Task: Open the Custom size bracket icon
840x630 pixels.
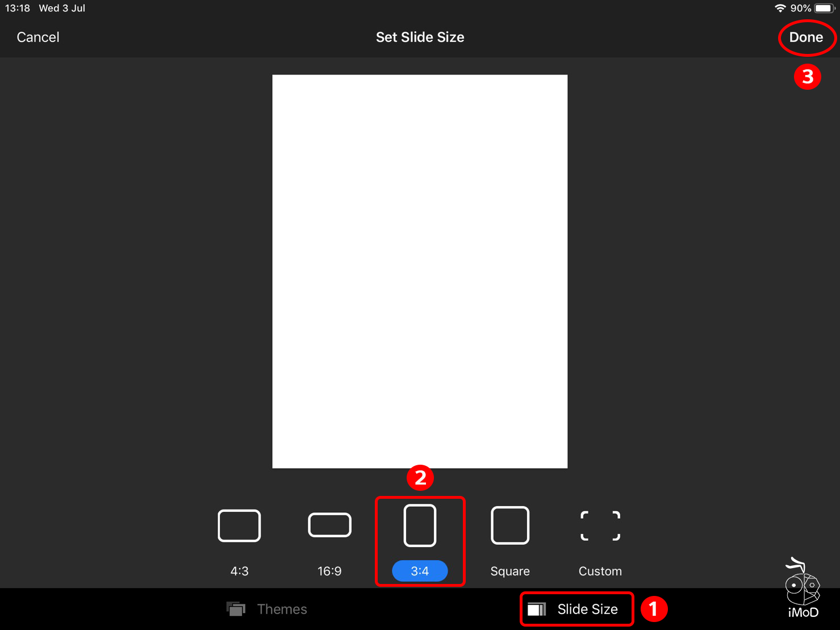Action: [600, 525]
